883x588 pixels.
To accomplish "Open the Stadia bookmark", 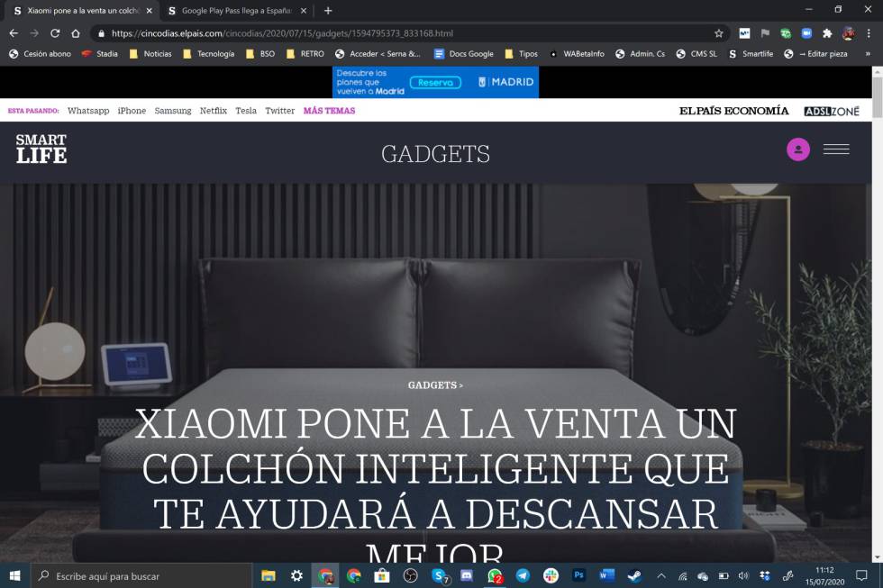I will [100, 54].
